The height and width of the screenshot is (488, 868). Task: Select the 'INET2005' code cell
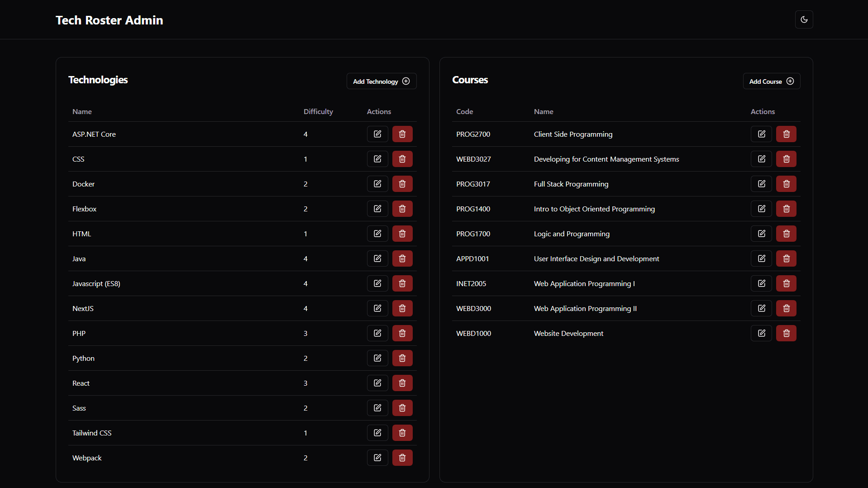[471, 283]
